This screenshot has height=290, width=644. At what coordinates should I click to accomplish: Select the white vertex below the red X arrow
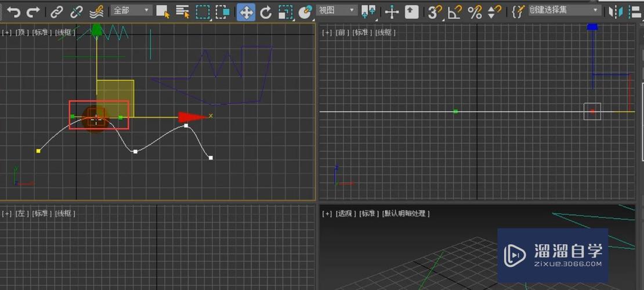[x=186, y=126]
